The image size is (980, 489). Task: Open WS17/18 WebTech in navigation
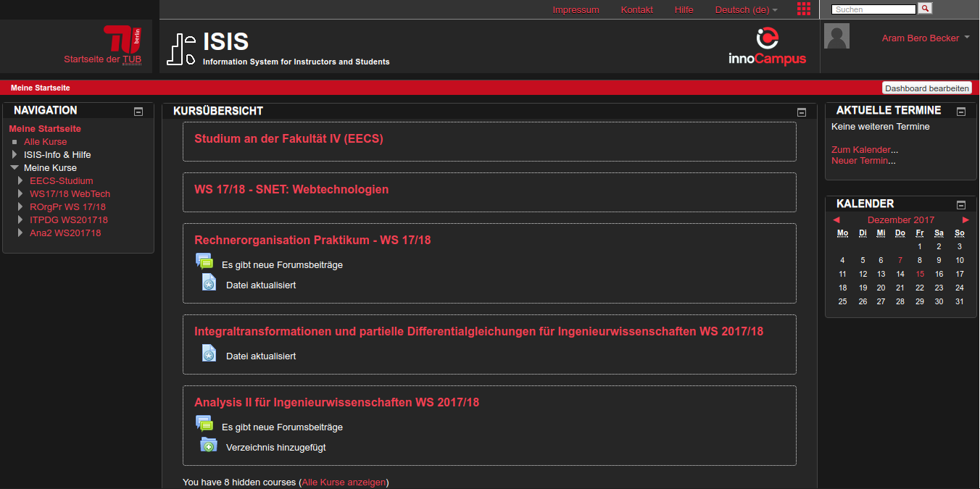coord(70,193)
